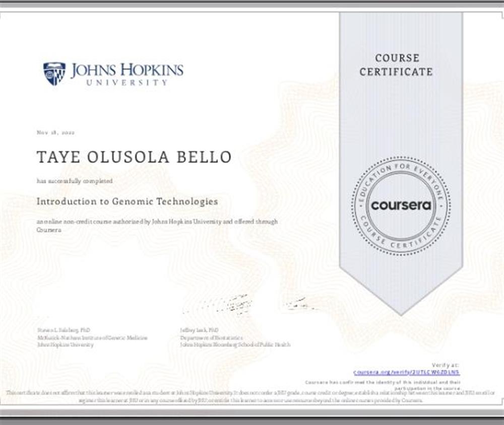Click the "Introduction to Genomic Technologies" course title
This screenshot has width=504, height=425.
pos(128,201)
